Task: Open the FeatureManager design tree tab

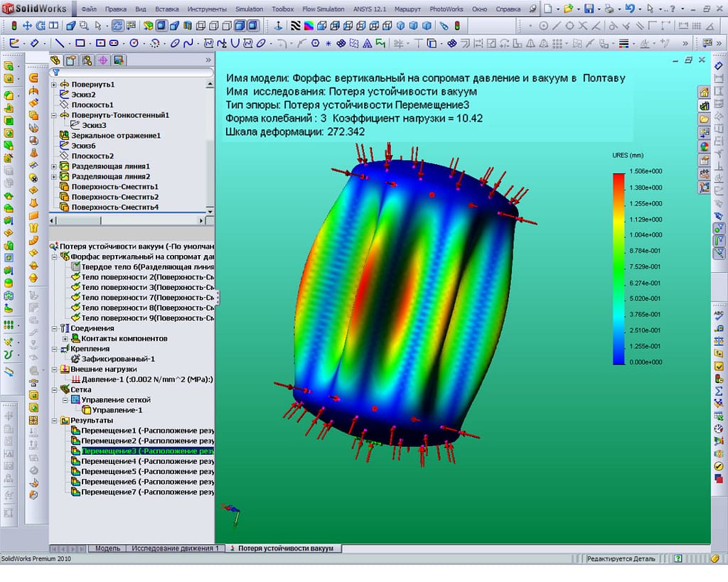Action: 56,60
